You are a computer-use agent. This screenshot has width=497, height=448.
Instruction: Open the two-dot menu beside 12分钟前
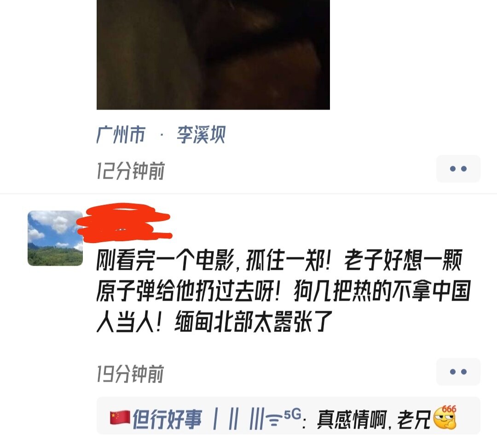coord(458,169)
